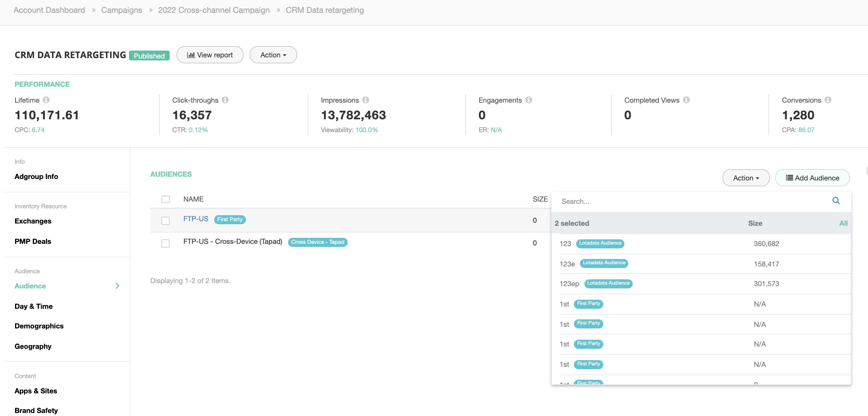Viewport: 868px width, 416px height.
Task: Focus the audience Search field
Action: (x=690, y=202)
